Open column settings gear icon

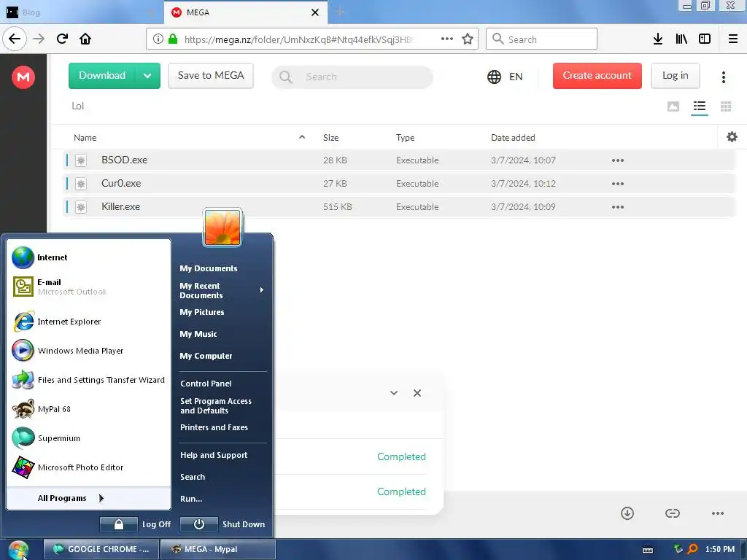click(x=732, y=137)
